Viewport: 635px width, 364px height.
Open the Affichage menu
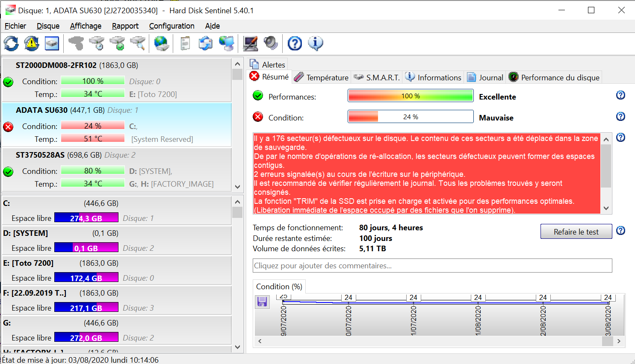point(86,26)
